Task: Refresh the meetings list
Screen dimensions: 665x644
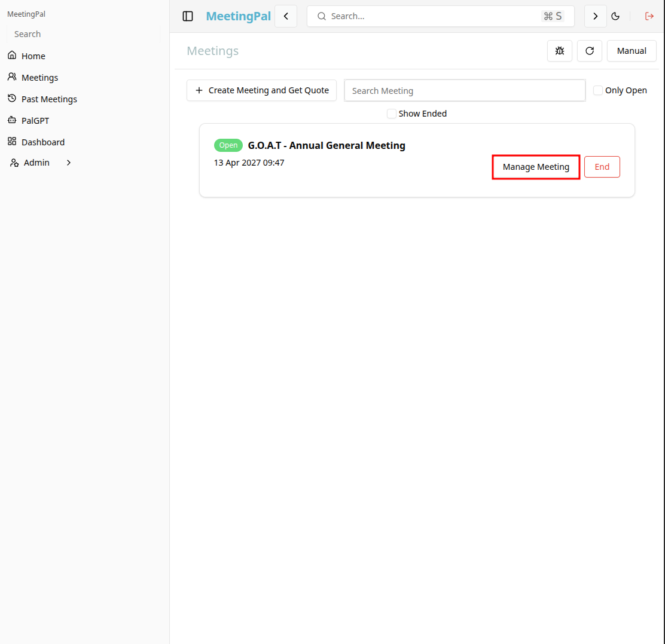Action: [589, 51]
